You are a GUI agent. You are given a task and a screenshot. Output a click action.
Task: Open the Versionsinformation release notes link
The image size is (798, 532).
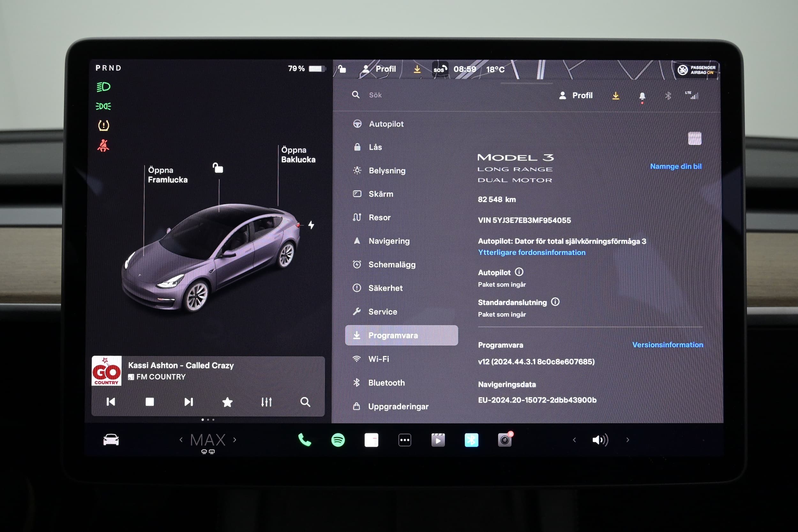[x=667, y=345]
